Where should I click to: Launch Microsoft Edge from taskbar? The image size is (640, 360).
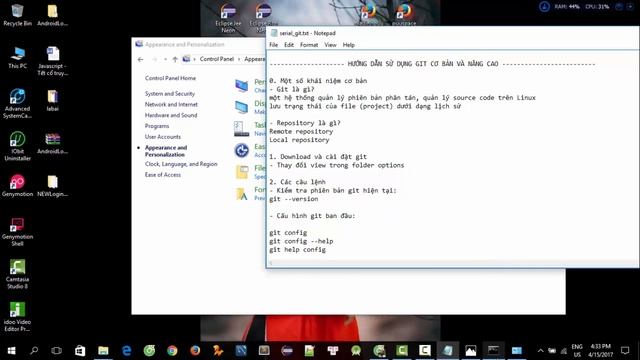[127, 351]
